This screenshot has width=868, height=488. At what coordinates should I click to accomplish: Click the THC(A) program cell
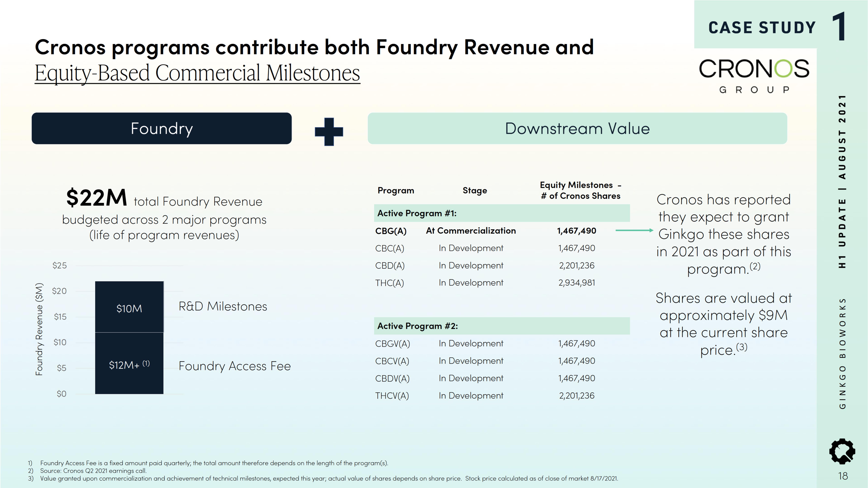(389, 283)
